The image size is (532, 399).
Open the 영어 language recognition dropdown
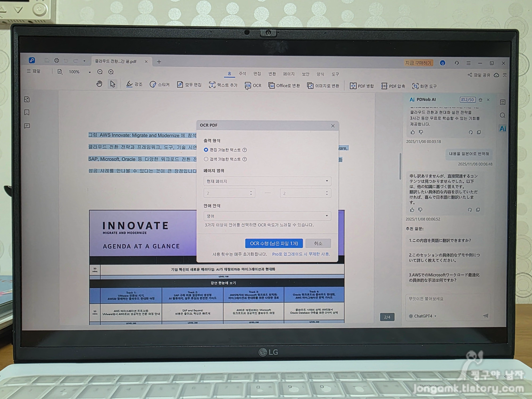click(267, 216)
